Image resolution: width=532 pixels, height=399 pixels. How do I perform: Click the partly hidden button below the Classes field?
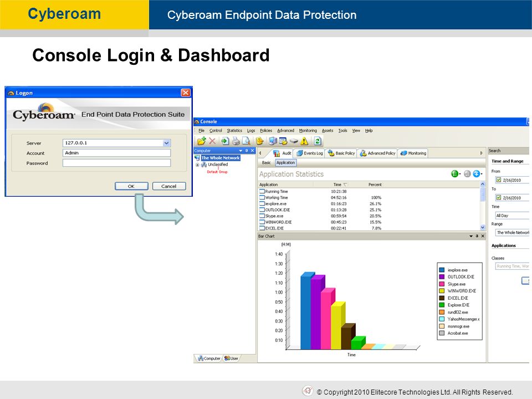(525, 280)
